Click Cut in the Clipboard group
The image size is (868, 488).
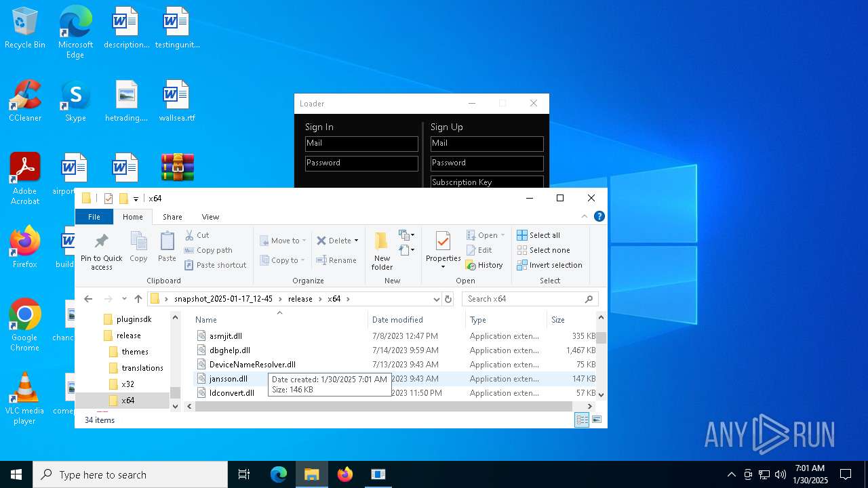[x=197, y=235]
